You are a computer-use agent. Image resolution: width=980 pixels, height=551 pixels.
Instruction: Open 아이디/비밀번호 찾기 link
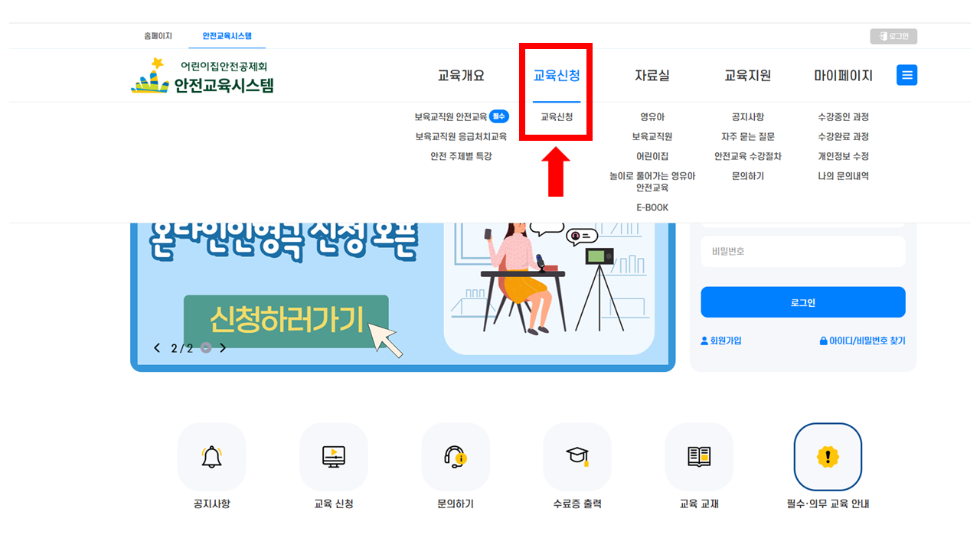coord(863,341)
